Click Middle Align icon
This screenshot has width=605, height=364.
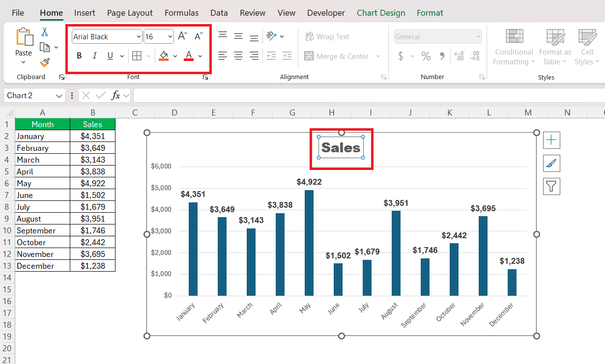tap(238, 36)
